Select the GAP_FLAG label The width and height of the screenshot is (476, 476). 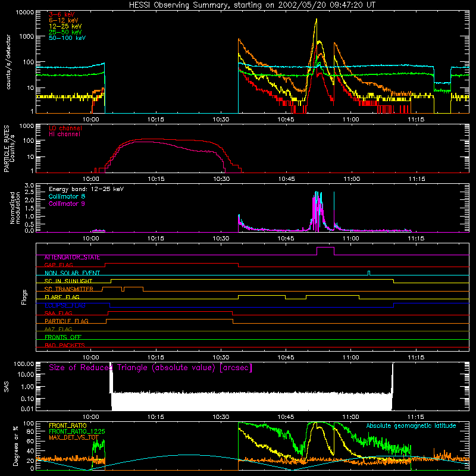(x=58, y=265)
